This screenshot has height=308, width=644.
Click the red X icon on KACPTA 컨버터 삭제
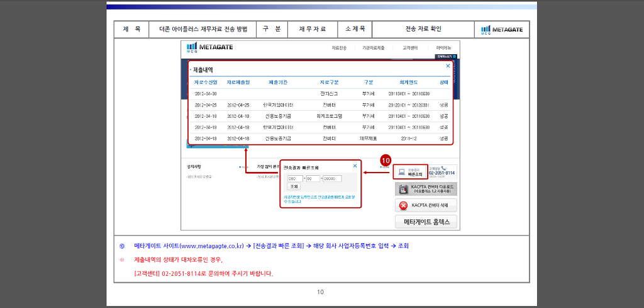[403, 205]
